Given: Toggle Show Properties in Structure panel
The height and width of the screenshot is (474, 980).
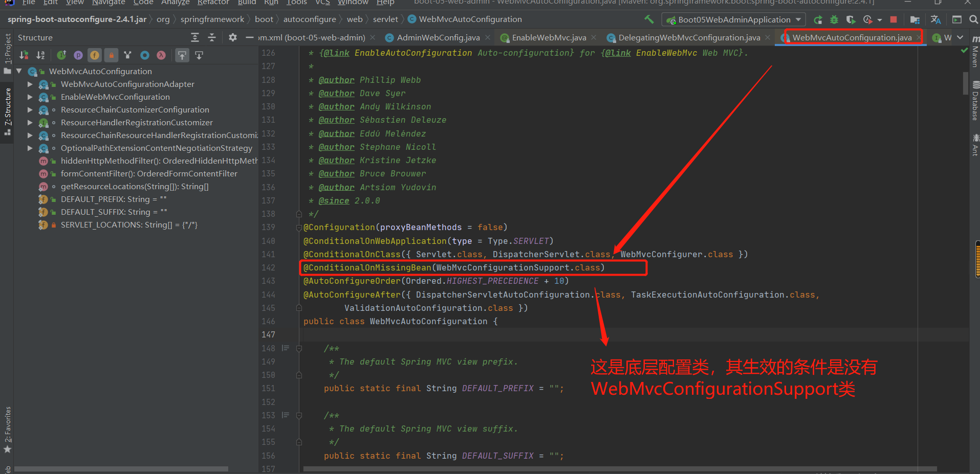Looking at the screenshot, I should pos(78,55).
